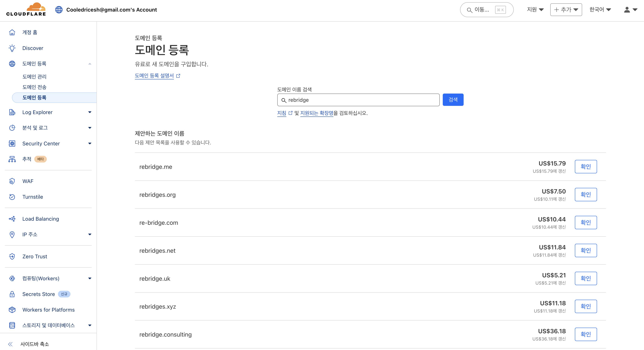The width and height of the screenshot is (644, 350).
Task: Click the 계정 홈 house icon
Action: (x=12, y=32)
